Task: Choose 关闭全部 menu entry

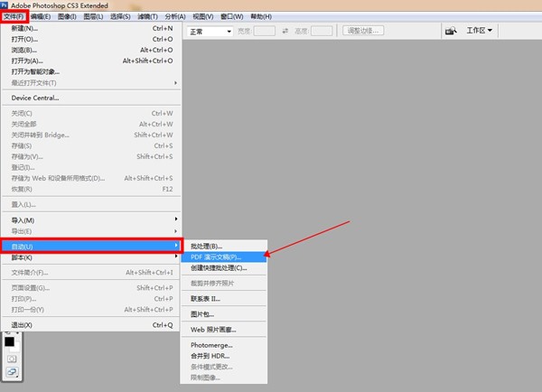Action: point(91,124)
